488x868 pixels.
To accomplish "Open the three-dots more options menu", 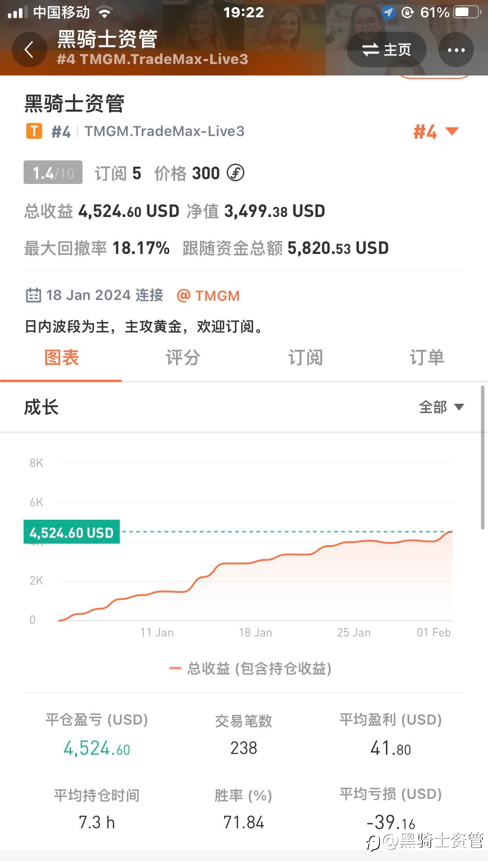I will click(x=456, y=50).
